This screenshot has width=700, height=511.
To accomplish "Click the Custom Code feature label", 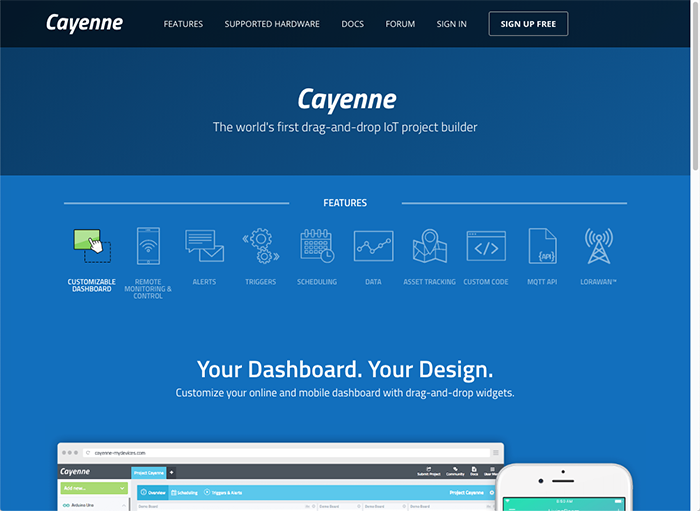I will (x=486, y=282).
